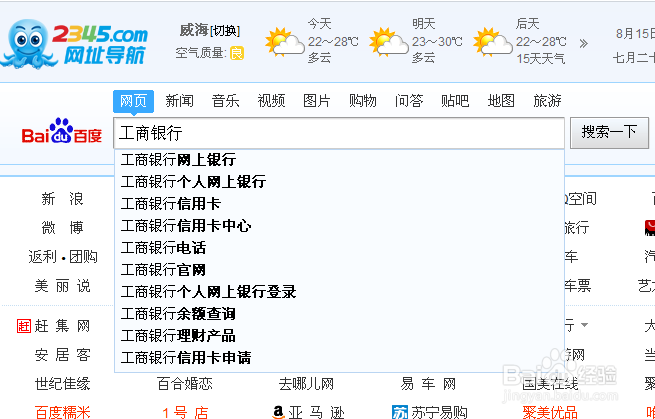Open the 聚美优品 link
Screen dimensions: 655x419
(550, 413)
